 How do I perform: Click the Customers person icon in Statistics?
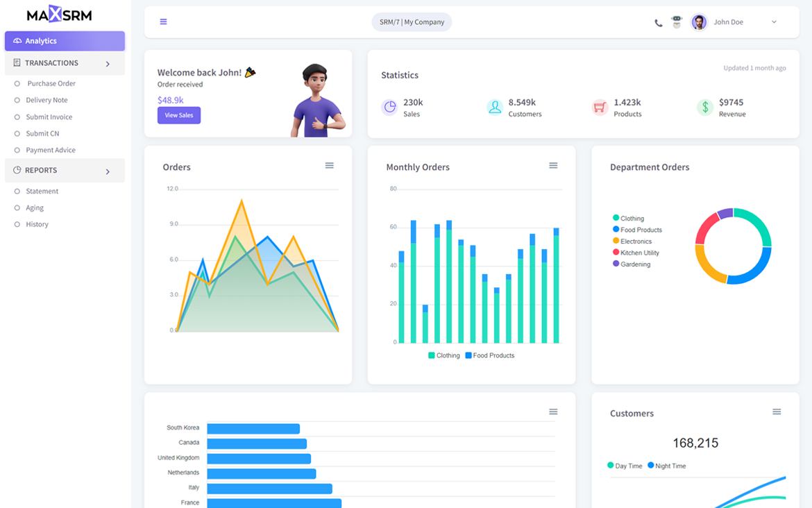tap(495, 107)
